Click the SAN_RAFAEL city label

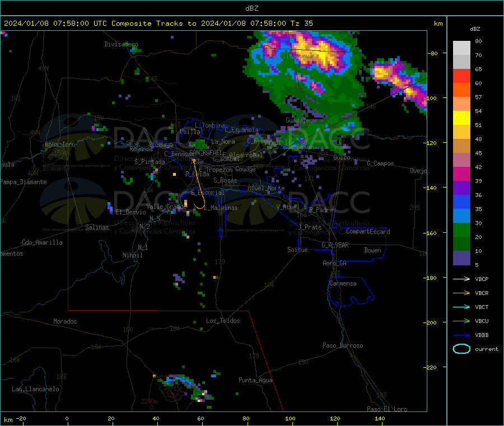206,152
